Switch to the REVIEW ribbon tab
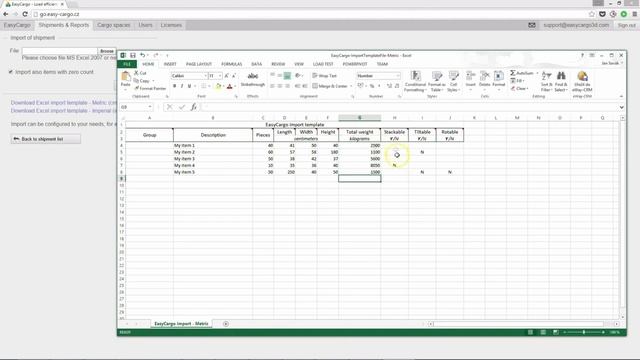The image size is (640, 360). point(278,64)
